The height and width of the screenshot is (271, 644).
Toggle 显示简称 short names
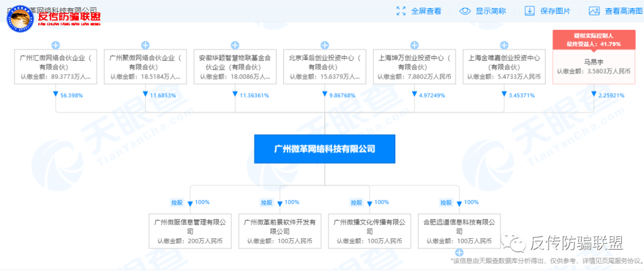point(491,11)
